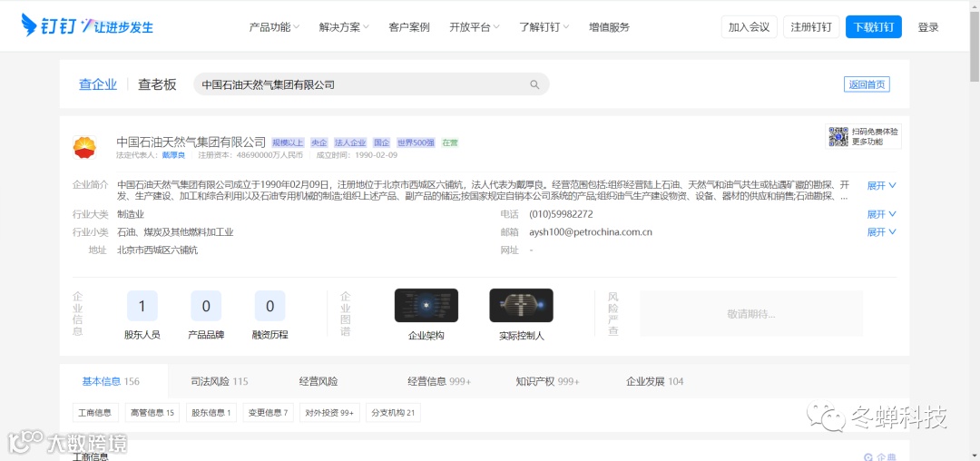Screen dimensions: 980x461
Task: Click the 国企 tag
Action: pyautogui.click(x=381, y=142)
